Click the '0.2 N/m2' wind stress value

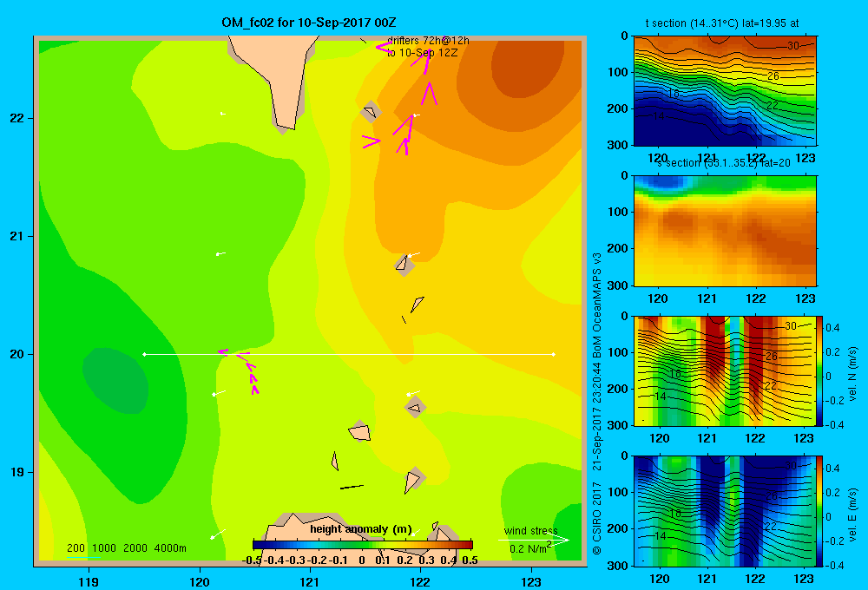(530, 548)
